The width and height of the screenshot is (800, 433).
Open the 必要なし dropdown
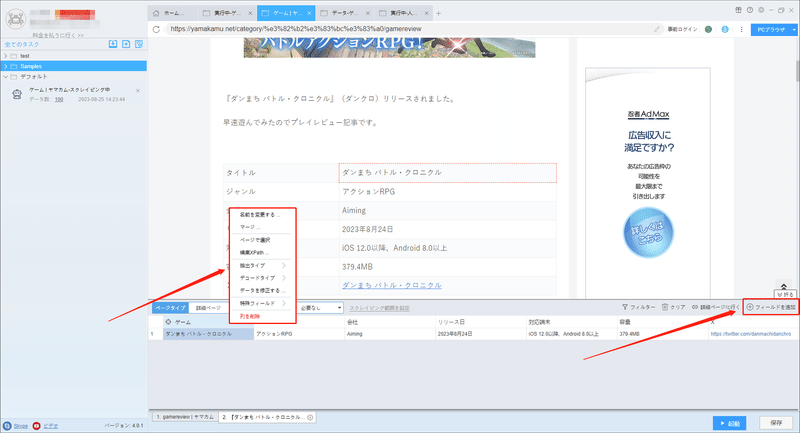[x=320, y=308]
